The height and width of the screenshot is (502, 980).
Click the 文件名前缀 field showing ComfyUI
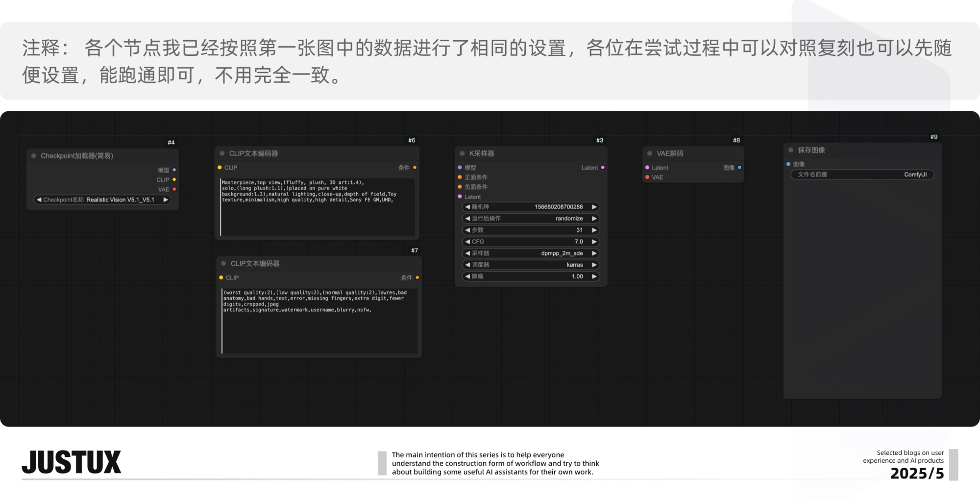point(862,174)
